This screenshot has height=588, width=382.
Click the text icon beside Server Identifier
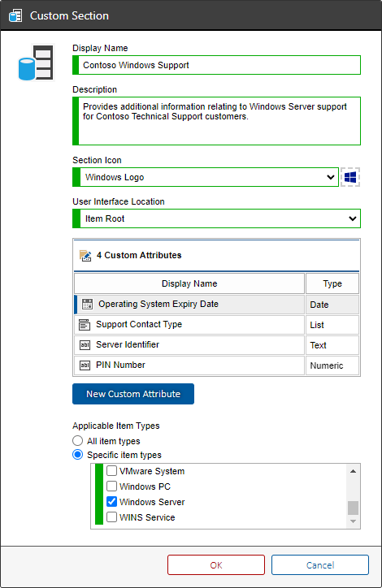click(x=85, y=344)
